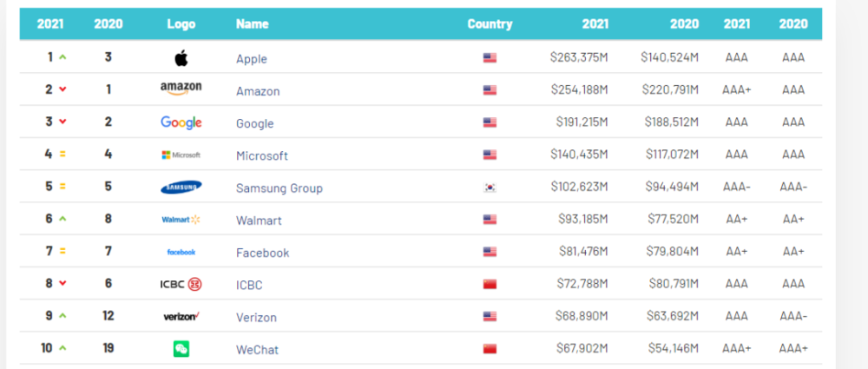868x369 pixels.
Task: Click the Country column header
Action: [490, 24]
